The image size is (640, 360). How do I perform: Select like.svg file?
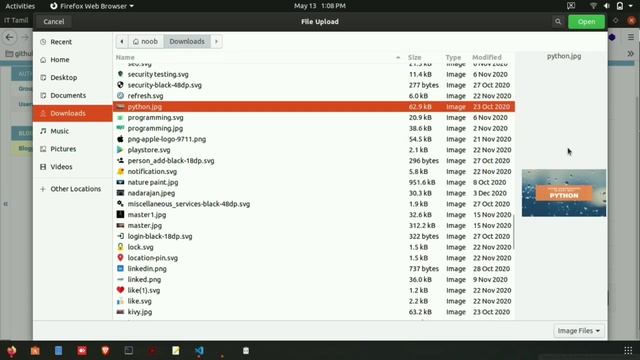(313, 301)
